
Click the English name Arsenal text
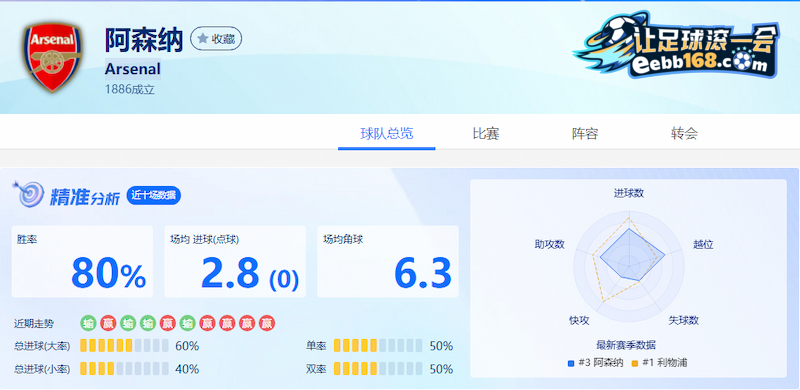point(133,69)
